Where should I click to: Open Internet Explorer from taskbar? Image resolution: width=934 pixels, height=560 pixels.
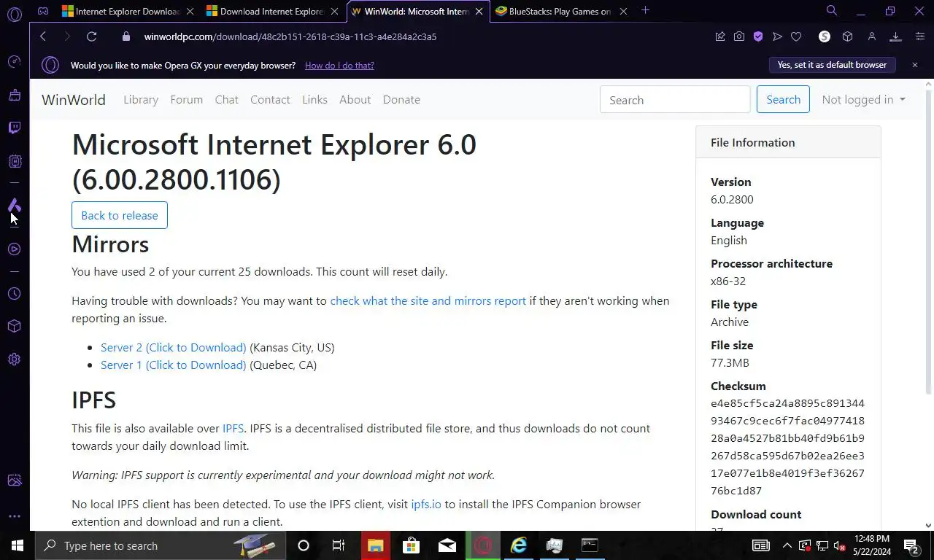(519, 545)
